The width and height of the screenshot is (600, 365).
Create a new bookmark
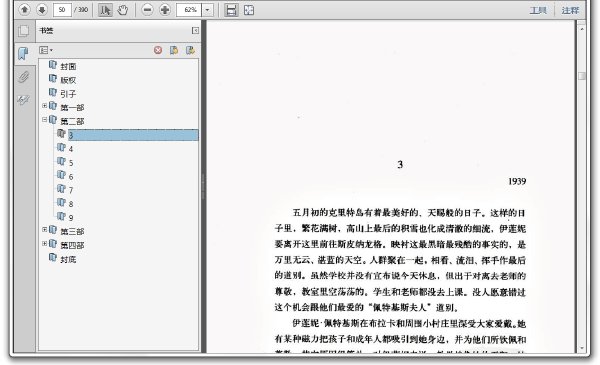[x=174, y=50]
